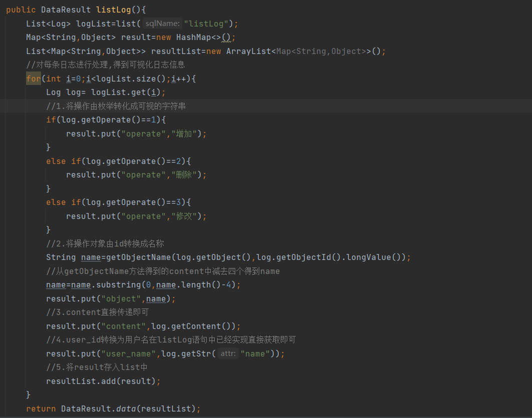Click the ArrayList constructor on resultList line
532x418 pixels.
click(303, 51)
